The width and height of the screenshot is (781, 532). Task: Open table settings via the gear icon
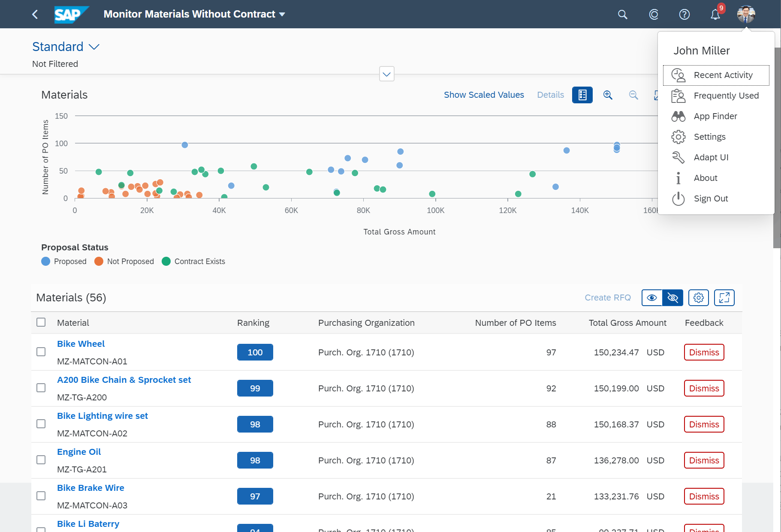(x=698, y=298)
